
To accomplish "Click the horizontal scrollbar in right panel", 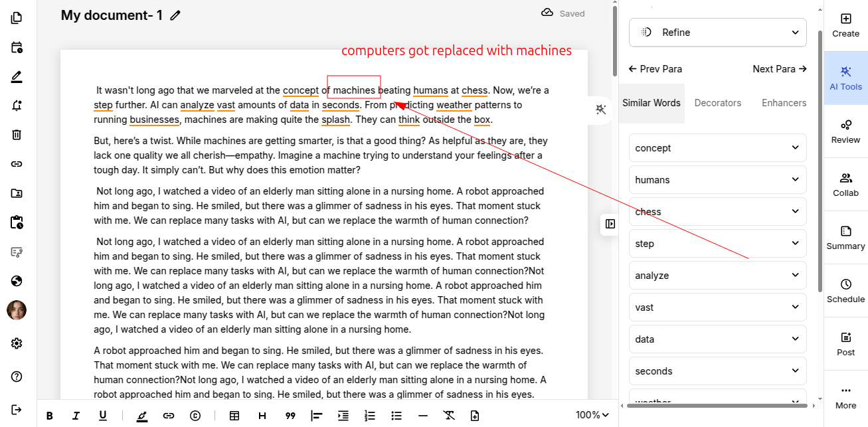I will point(717,405).
